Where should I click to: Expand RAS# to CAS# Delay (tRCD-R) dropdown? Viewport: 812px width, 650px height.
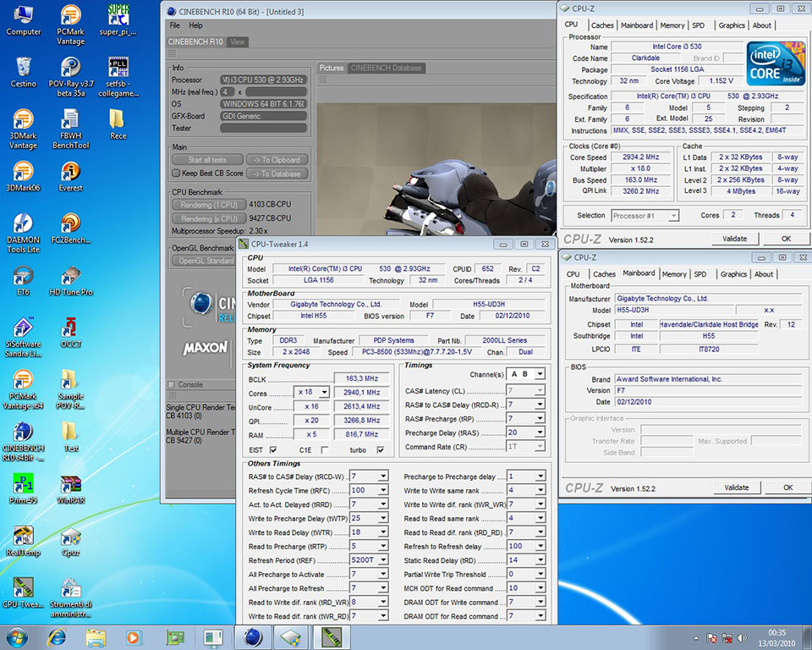(x=540, y=405)
